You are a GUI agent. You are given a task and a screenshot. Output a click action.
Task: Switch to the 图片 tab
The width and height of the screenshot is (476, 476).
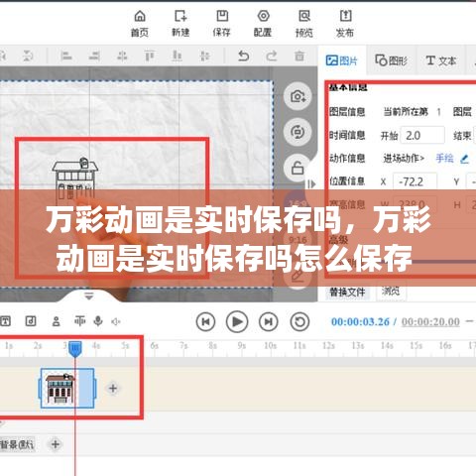point(342,60)
